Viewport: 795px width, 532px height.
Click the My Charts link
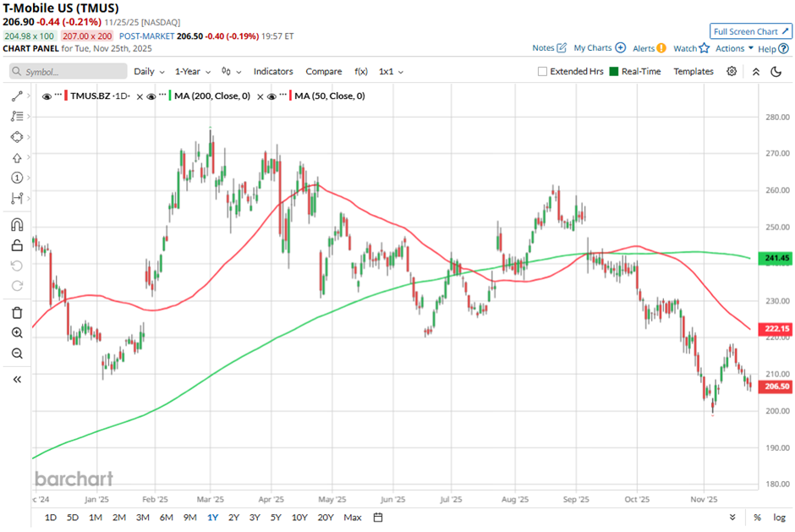[x=593, y=47]
